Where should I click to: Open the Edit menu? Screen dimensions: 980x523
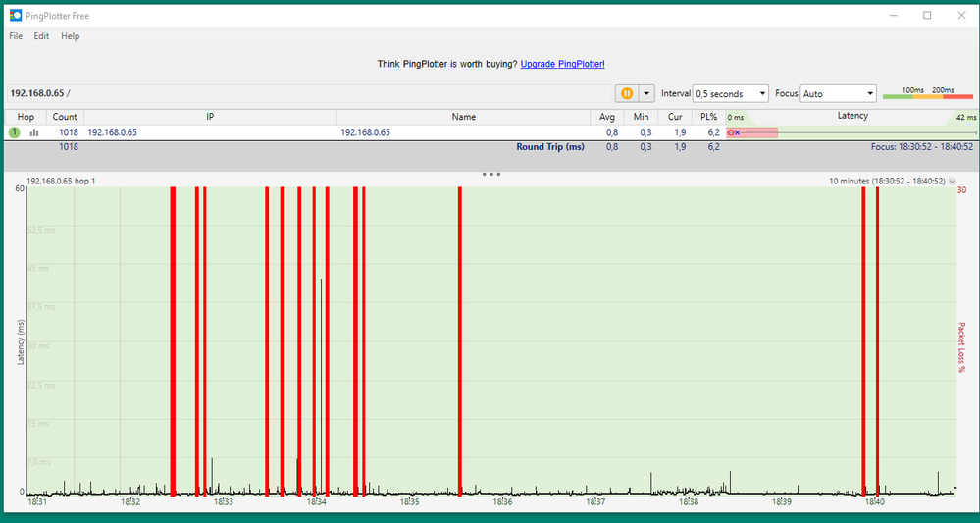coord(41,36)
